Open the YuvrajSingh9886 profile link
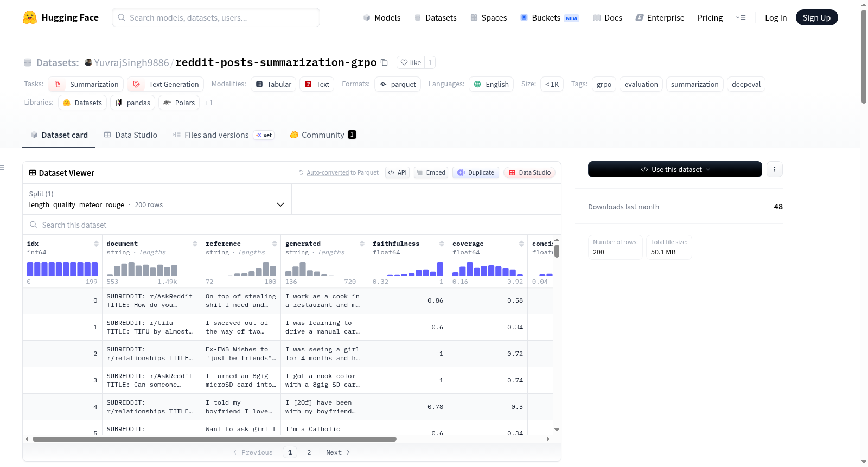The height and width of the screenshot is (467, 868). (x=131, y=62)
